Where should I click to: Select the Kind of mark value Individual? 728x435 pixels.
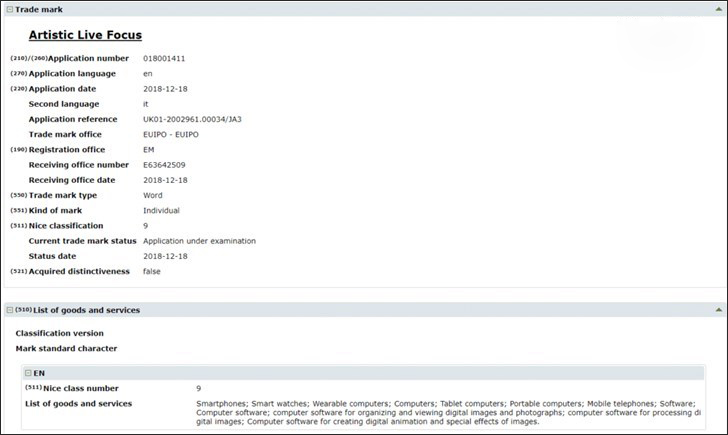pos(161,211)
